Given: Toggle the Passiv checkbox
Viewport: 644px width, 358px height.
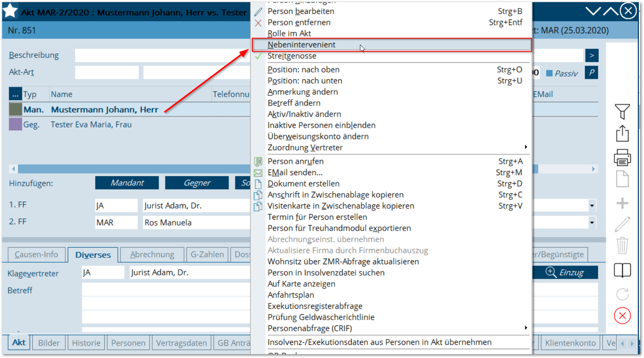Looking at the screenshot, I should (x=549, y=73).
